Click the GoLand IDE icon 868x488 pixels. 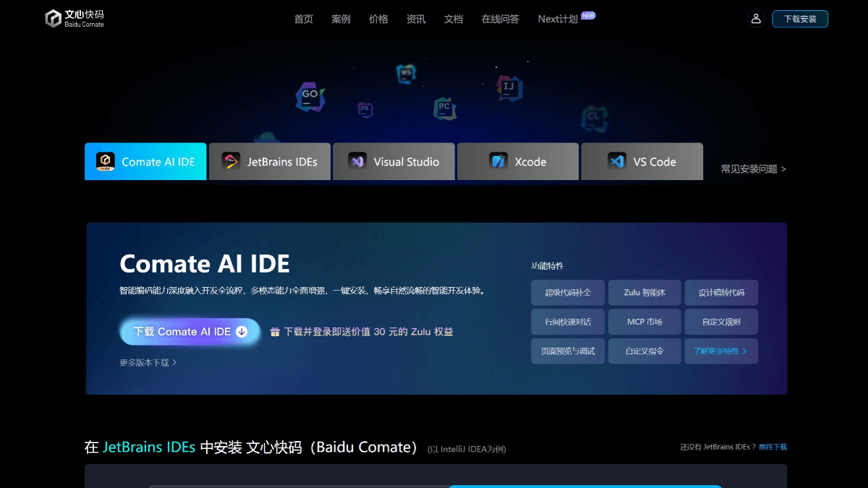click(310, 98)
